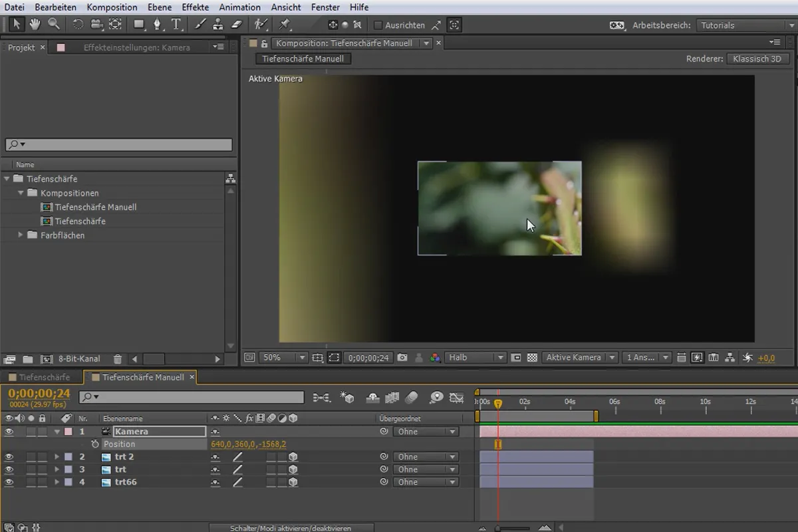
Task: Open the comp mini-flowchart timeline icon
Action: point(321,398)
